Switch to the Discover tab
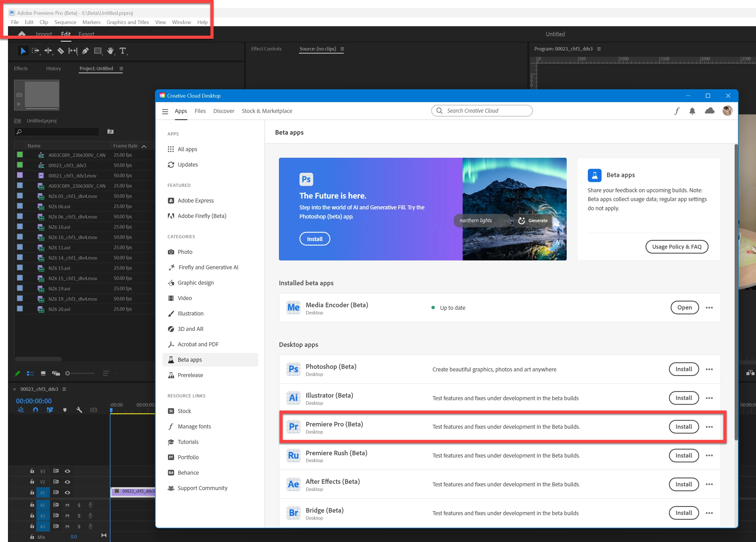 (224, 111)
